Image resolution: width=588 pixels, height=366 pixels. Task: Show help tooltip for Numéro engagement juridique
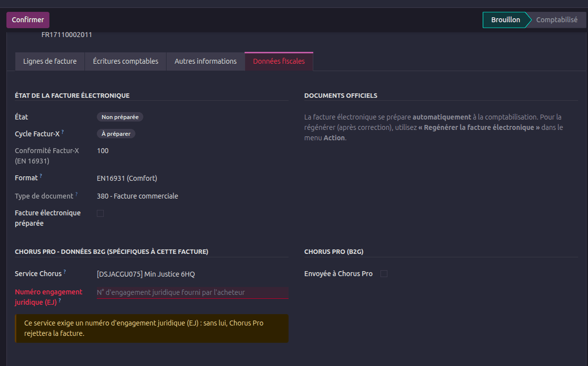pos(60,300)
